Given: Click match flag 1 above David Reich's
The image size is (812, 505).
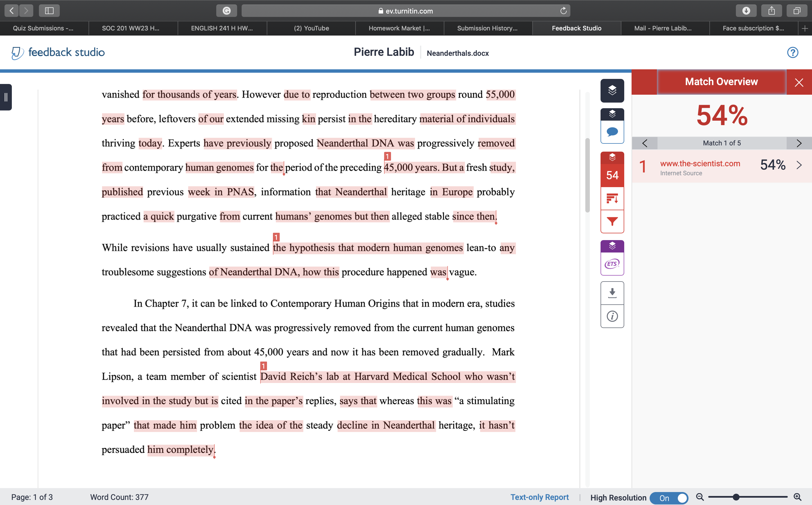Looking at the screenshot, I should pos(263,366).
